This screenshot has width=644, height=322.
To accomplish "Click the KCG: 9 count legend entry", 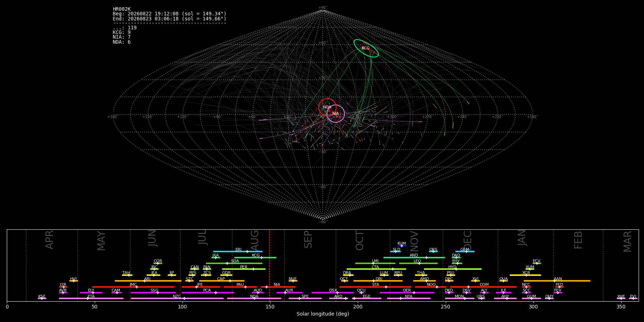I will (122, 33).
